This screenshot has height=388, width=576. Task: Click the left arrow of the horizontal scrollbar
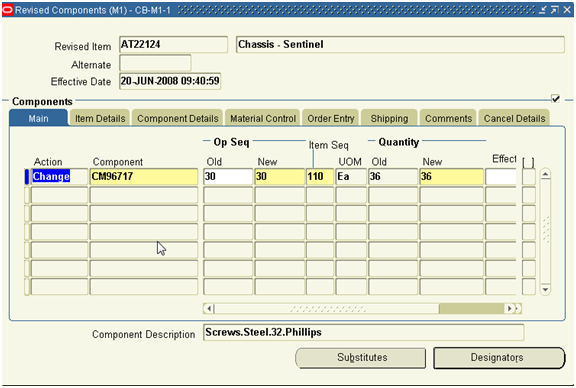point(209,308)
